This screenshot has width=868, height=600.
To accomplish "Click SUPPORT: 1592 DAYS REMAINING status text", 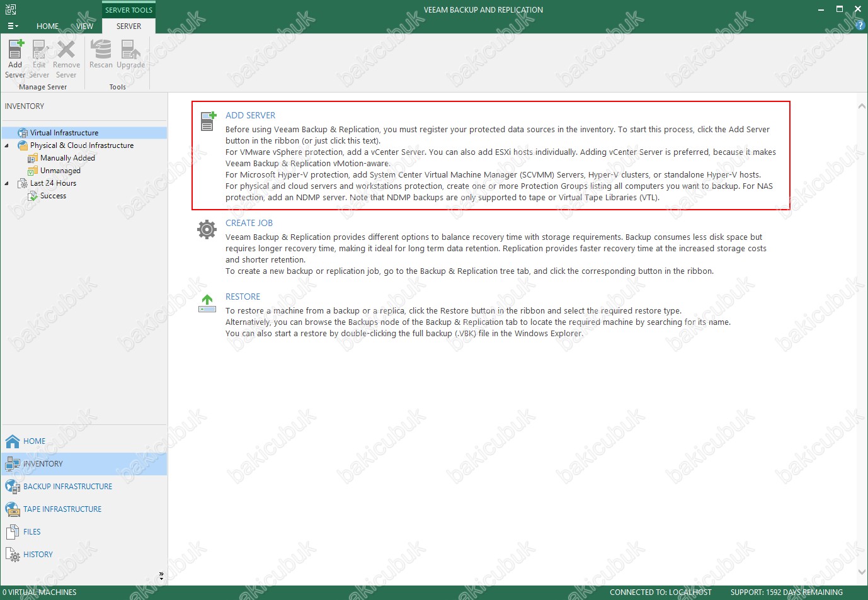I will click(786, 592).
